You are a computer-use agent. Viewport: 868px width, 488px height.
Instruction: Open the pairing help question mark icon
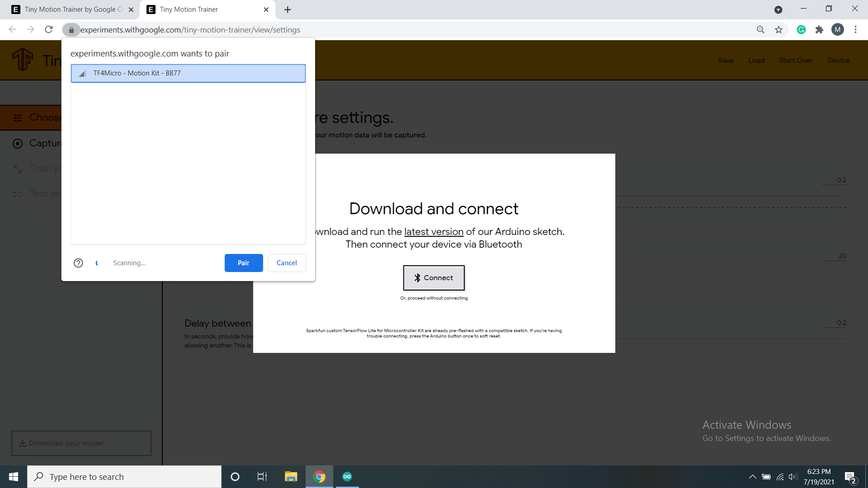pyautogui.click(x=78, y=263)
